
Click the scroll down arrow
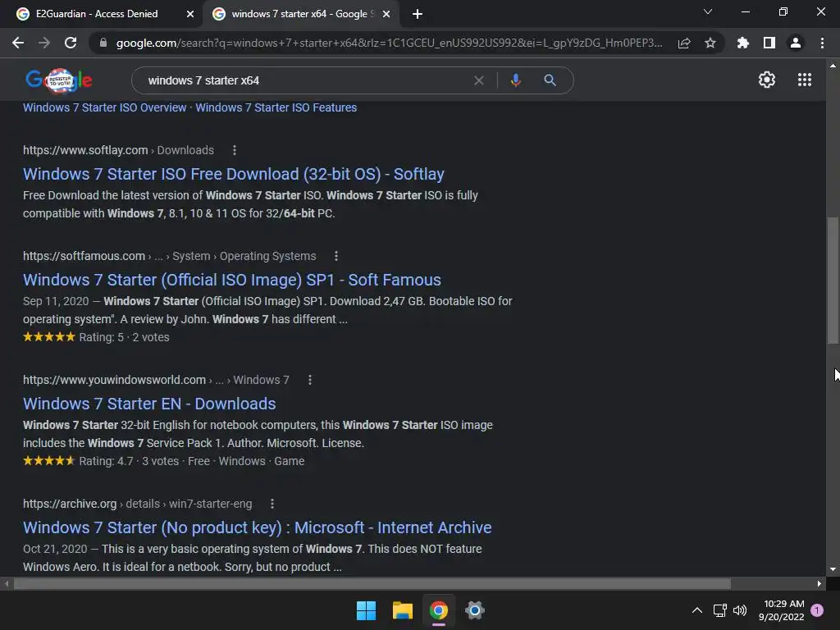click(x=833, y=569)
